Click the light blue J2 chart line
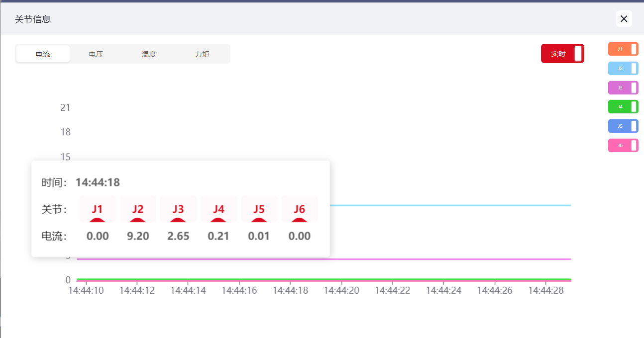This screenshot has width=644, height=338. 448,205
